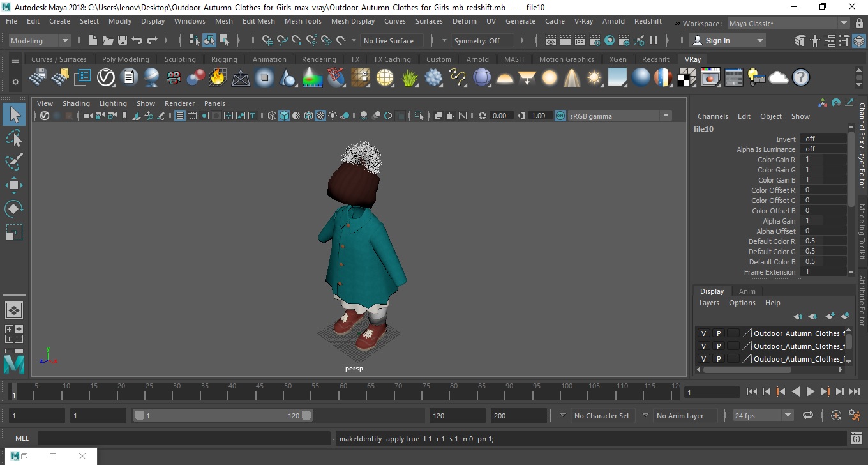This screenshot has width=868, height=465.
Task: Click the Open Scene folder icon
Action: 107,40
